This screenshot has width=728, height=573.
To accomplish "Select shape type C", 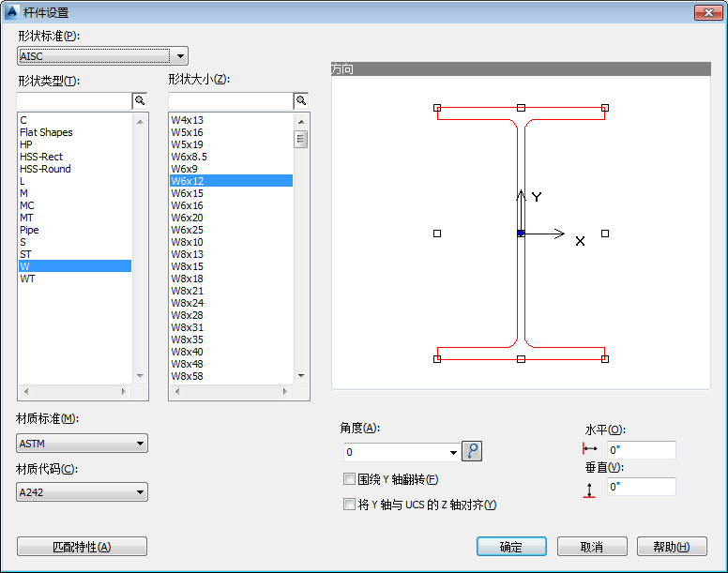I will [75, 120].
